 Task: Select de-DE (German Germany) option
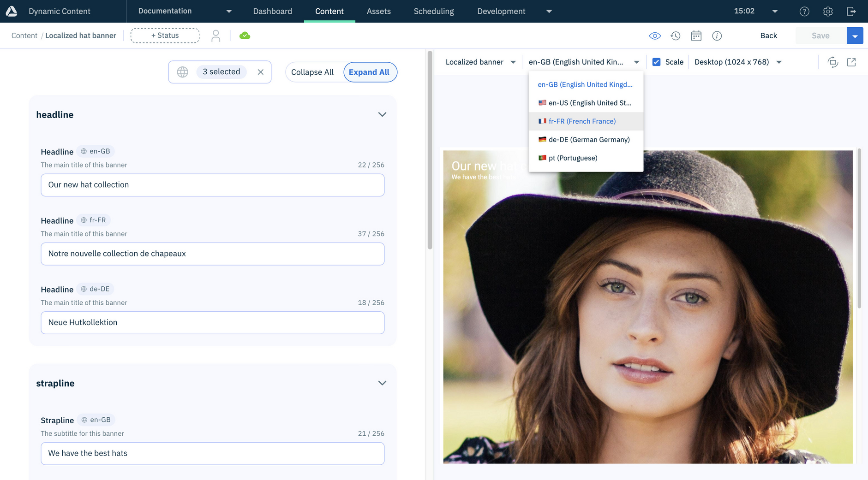586,140
